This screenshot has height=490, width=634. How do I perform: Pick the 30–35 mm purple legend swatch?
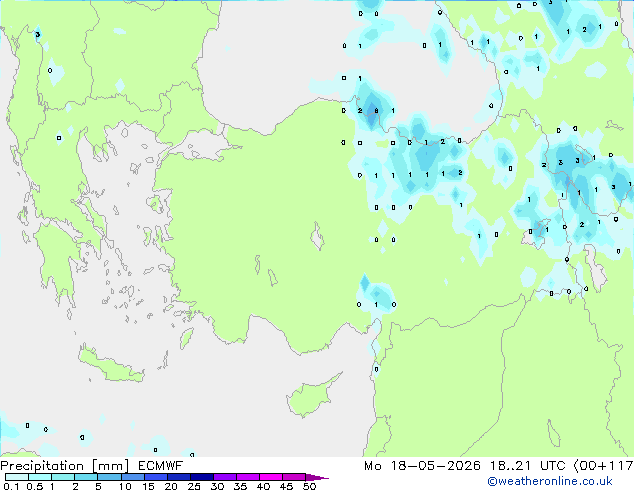pyautogui.click(x=224, y=477)
